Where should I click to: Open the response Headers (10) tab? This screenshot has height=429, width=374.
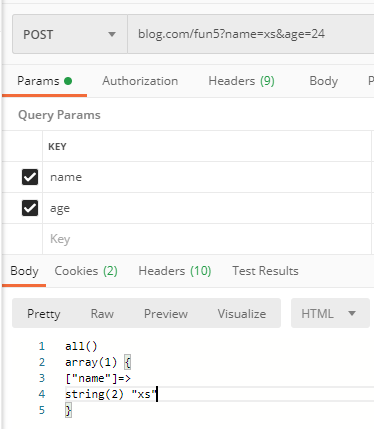coord(175,271)
